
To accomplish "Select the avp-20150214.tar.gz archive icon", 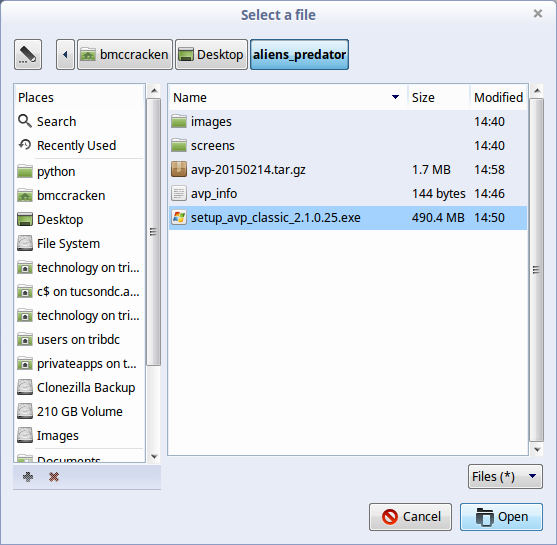I will point(179,169).
